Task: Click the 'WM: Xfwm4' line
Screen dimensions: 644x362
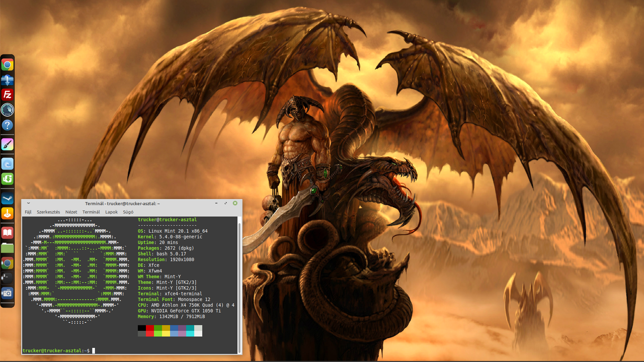Action: (150, 271)
